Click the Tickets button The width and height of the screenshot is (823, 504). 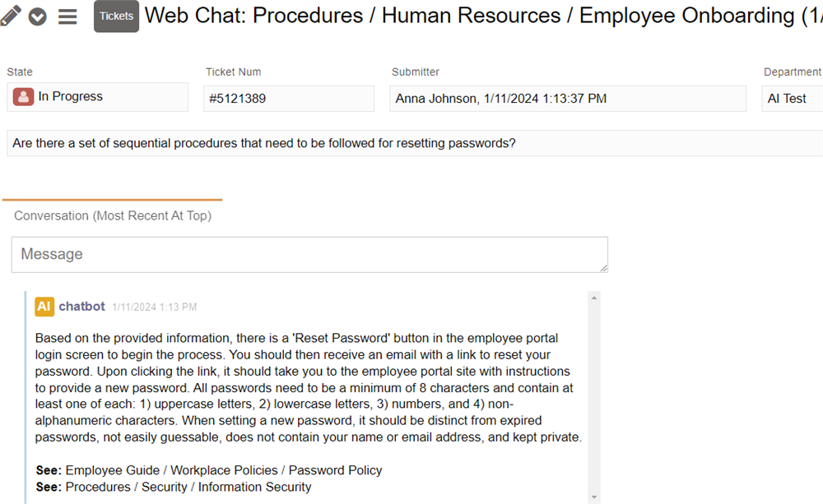[x=116, y=16]
